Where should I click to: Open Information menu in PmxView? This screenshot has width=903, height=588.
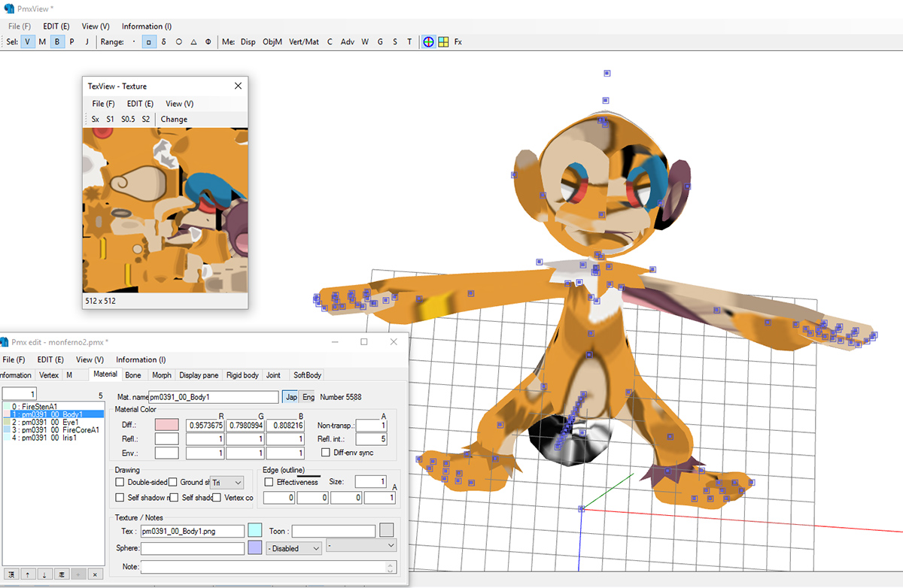point(147,26)
